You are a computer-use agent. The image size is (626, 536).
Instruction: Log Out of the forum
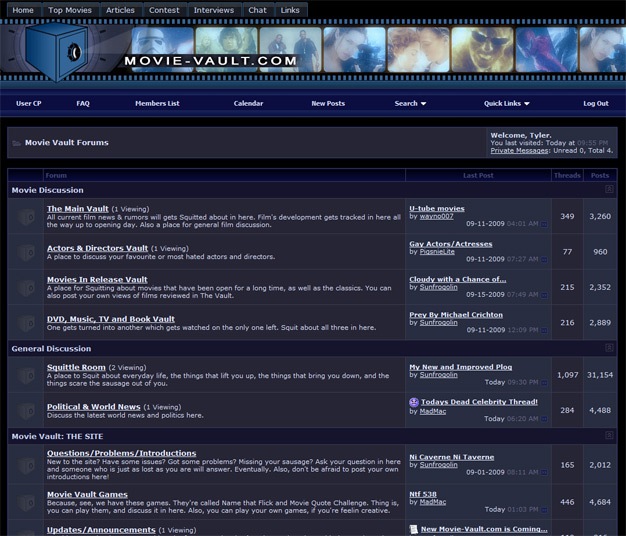pos(596,103)
